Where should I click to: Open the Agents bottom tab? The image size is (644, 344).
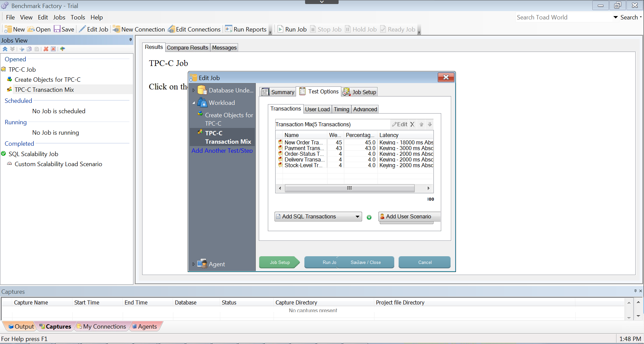(x=144, y=327)
